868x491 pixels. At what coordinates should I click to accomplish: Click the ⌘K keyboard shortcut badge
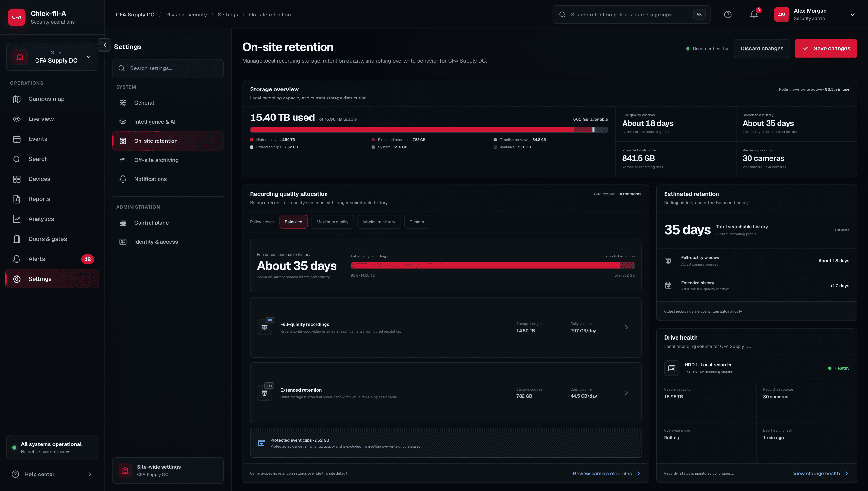click(699, 14)
